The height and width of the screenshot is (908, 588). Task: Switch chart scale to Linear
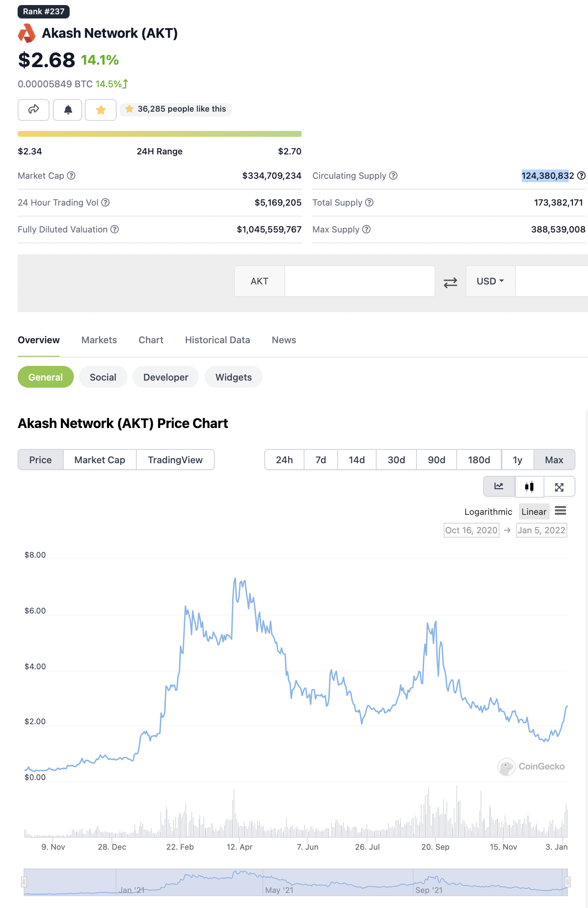(534, 512)
